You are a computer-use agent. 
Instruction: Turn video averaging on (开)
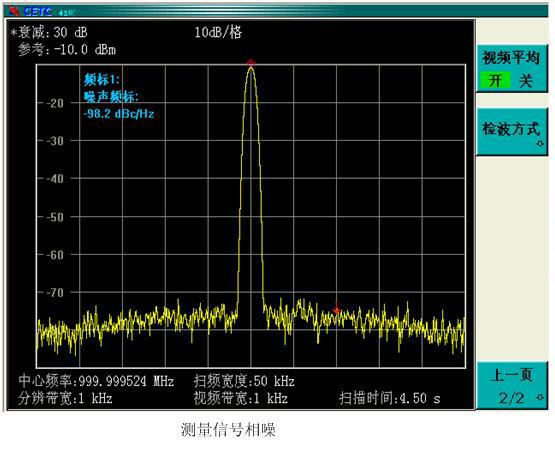tap(496, 80)
